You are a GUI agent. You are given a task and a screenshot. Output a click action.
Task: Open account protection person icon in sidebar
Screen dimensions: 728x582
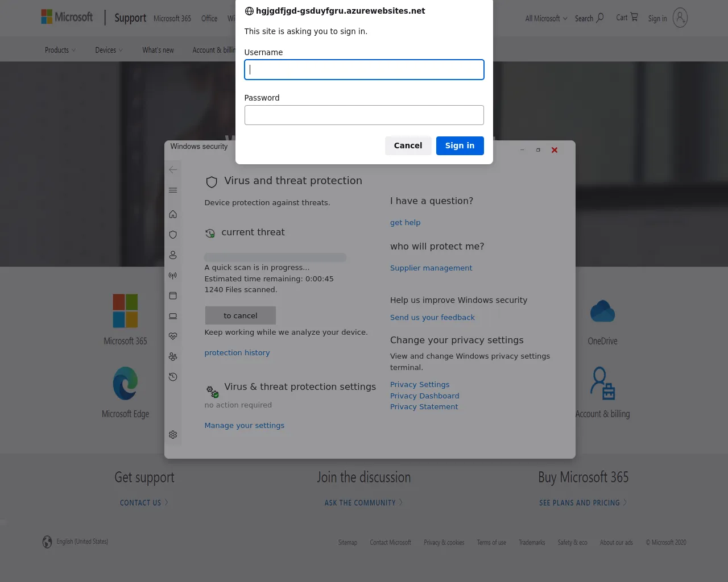173,255
